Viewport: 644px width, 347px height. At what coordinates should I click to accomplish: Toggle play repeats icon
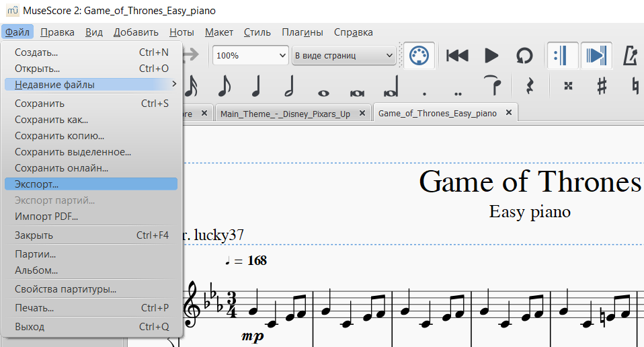click(563, 55)
